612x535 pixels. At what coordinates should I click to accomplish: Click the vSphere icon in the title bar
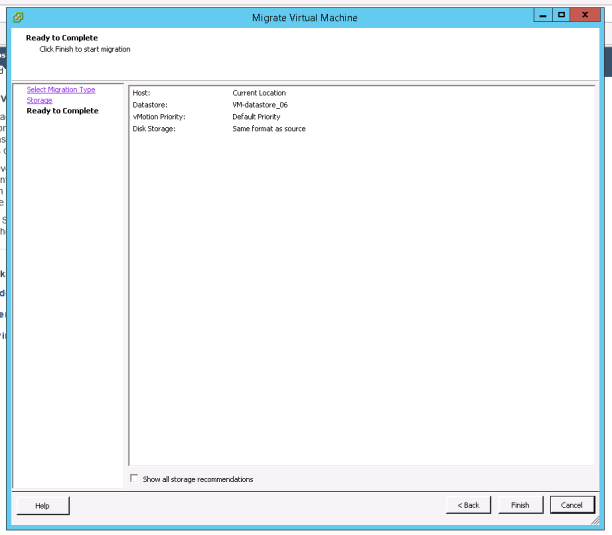pyautogui.click(x=19, y=16)
